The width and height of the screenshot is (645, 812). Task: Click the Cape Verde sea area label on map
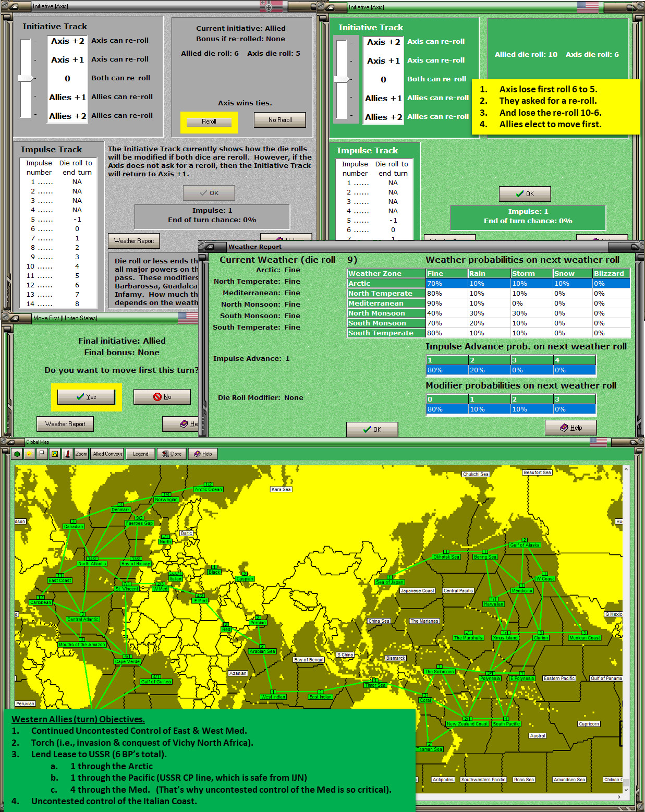[x=127, y=662]
